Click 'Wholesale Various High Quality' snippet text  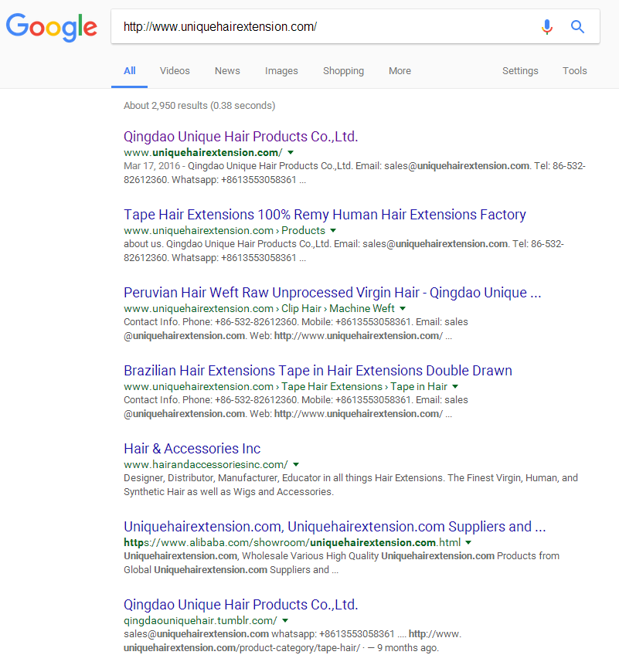tap(311, 556)
